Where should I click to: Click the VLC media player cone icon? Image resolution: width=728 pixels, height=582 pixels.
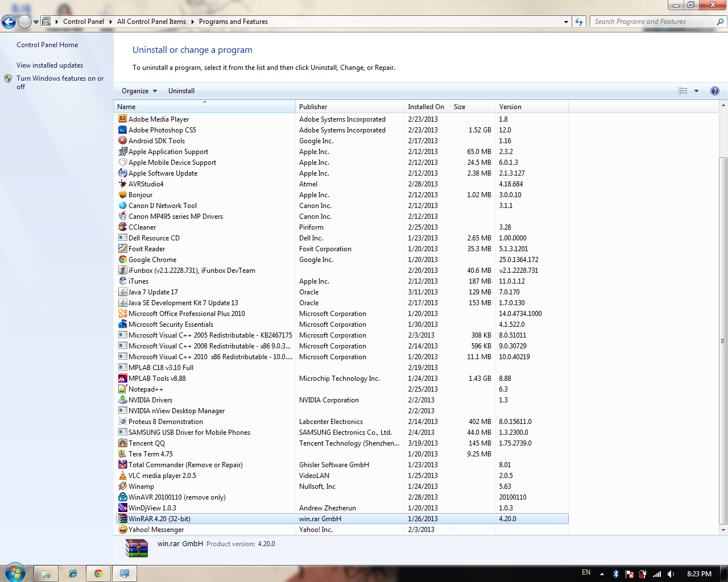click(x=122, y=476)
